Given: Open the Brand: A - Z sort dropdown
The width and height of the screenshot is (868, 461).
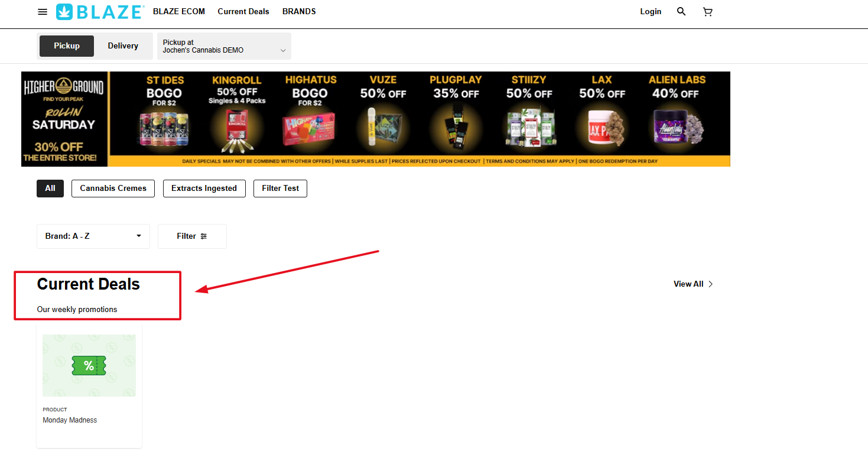Looking at the screenshot, I should 93,236.
